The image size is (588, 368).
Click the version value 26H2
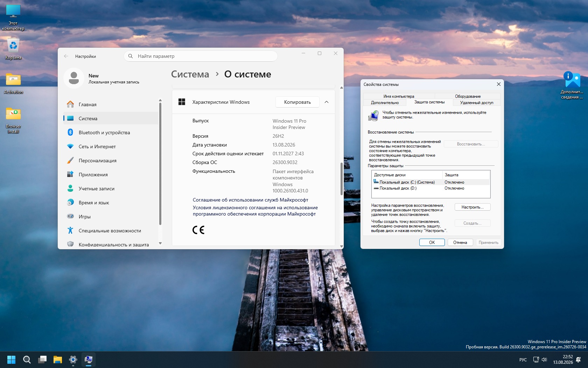pyautogui.click(x=278, y=136)
